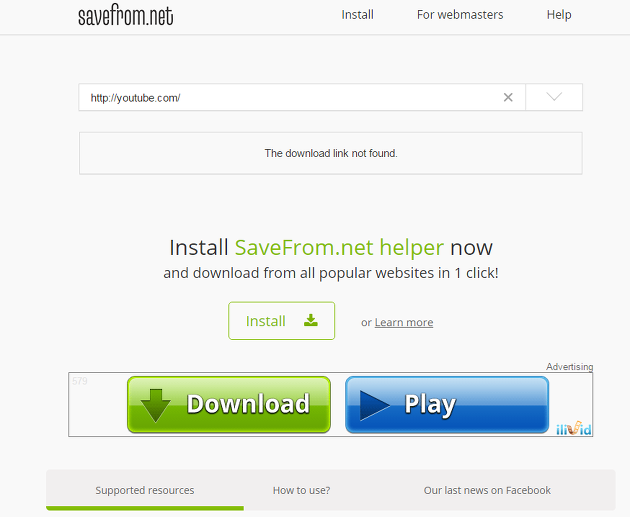Click the blue play triangle icon
Image resolution: width=630 pixels, height=517 pixels.
coord(374,405)
